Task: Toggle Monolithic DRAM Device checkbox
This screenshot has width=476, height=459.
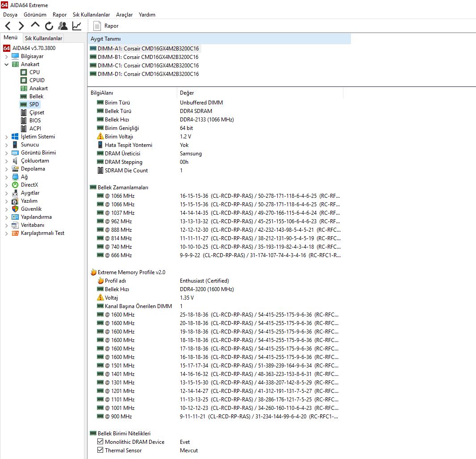Action: point(100,442)
